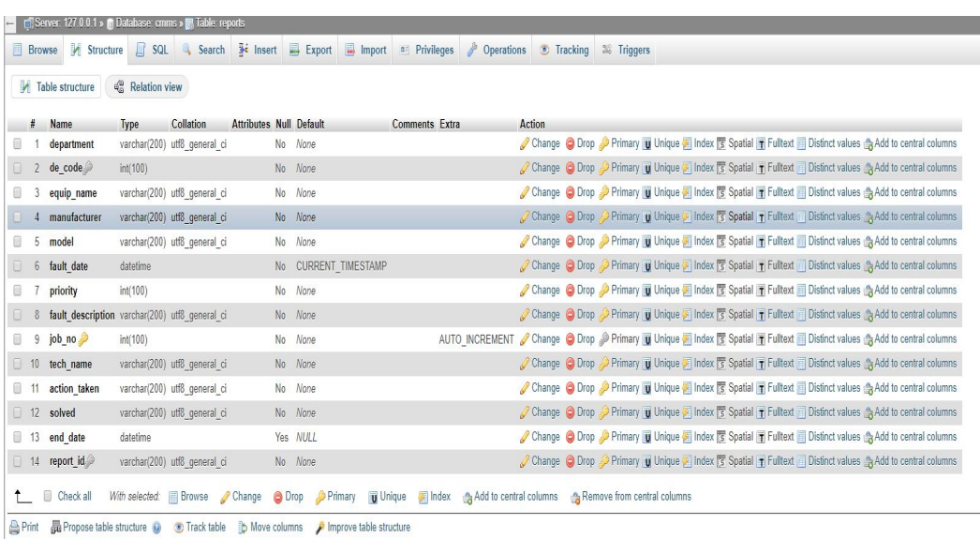Screen dimensions: 980x539
Task: Click AUTO_INCREMENT extra cell for job_no
Action: pos(476,339)
